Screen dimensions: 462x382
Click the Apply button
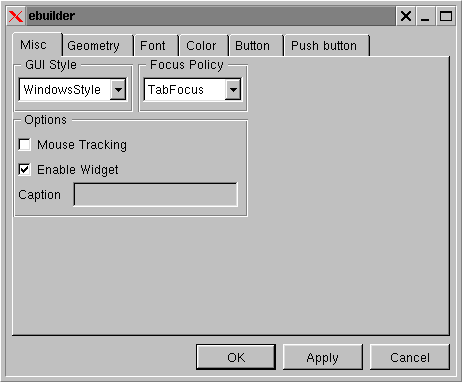pyautogui.click(x=323, y=357)
